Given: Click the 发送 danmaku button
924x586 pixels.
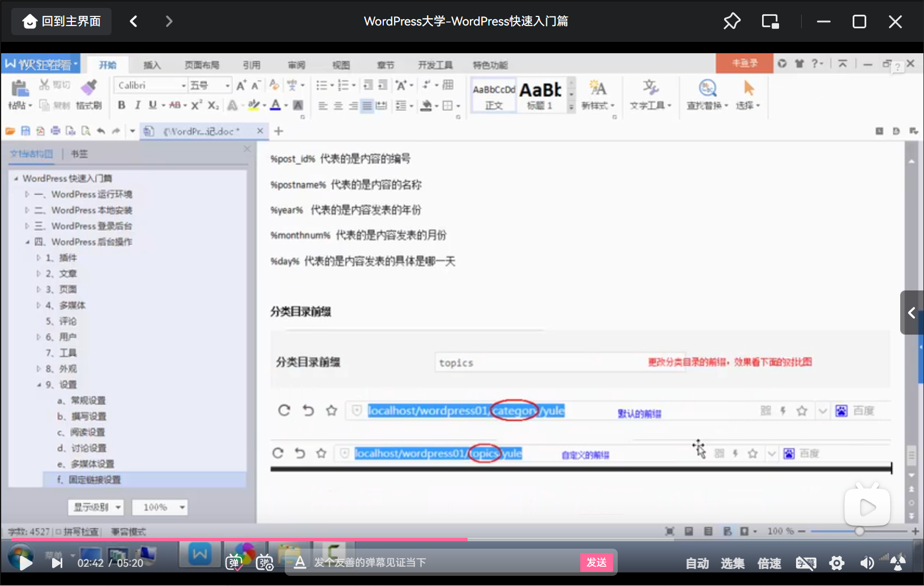Looking at the screenshot, I should (597, 562).
